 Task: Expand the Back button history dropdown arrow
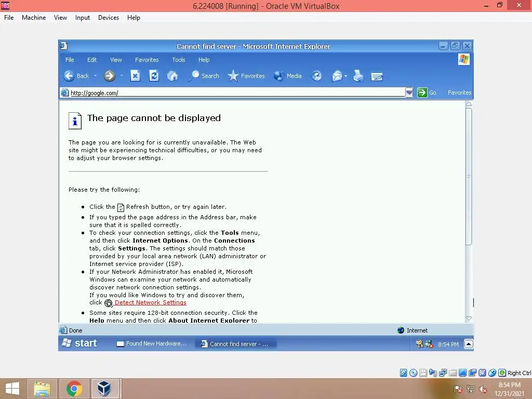click(96, 76)
